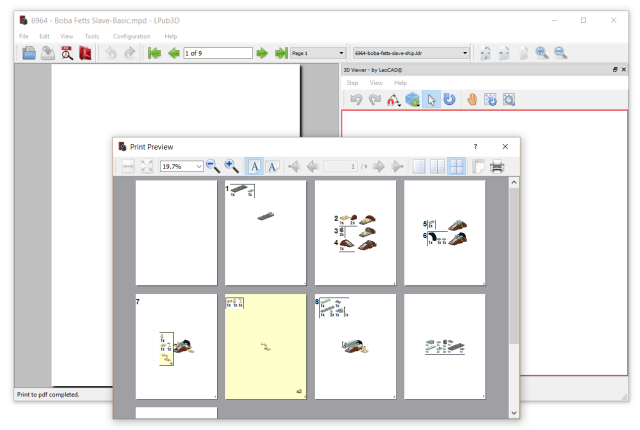
Task: Click preview last page arrow
Action: coord(397,166)
